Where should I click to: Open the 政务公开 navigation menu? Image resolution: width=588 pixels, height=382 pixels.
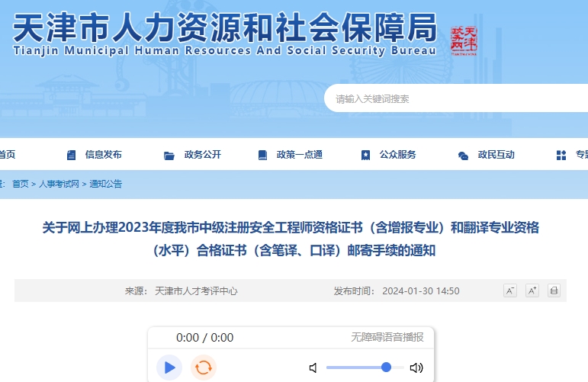coord(202,155)
